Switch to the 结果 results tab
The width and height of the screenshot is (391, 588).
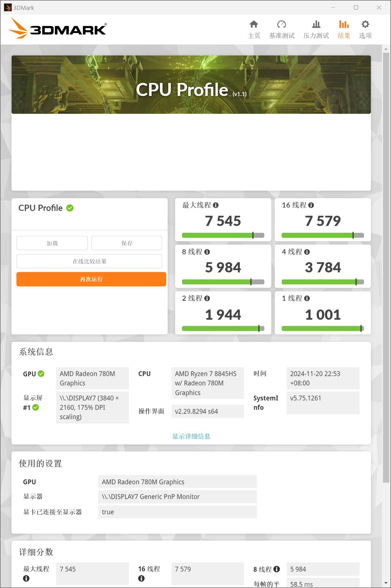coord(344,29)
